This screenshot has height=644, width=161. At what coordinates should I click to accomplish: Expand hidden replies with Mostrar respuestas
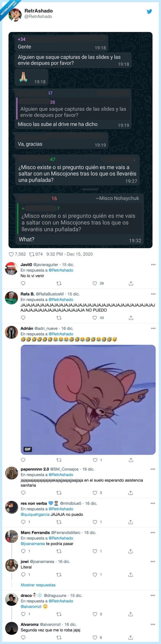[x=38, y=585]
